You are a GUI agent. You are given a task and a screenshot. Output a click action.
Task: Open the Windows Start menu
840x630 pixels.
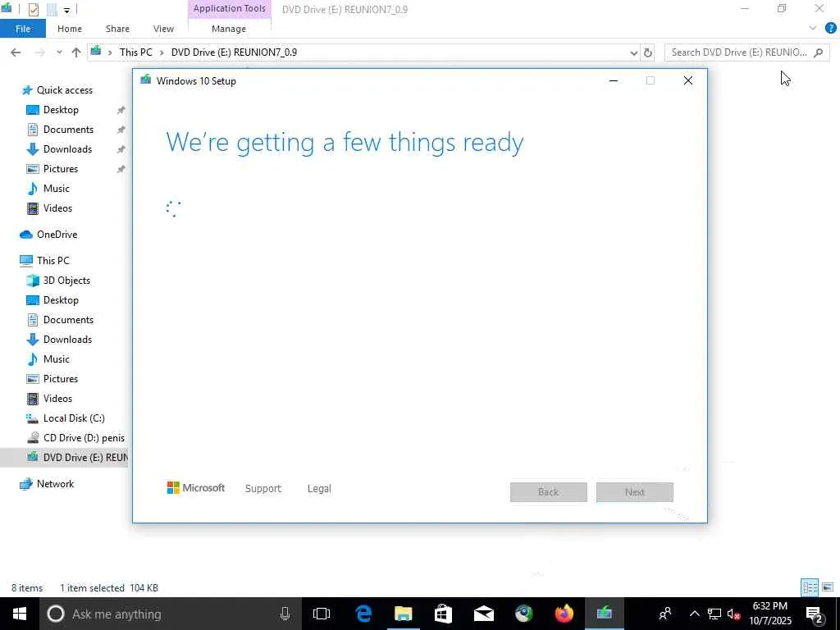20,614
